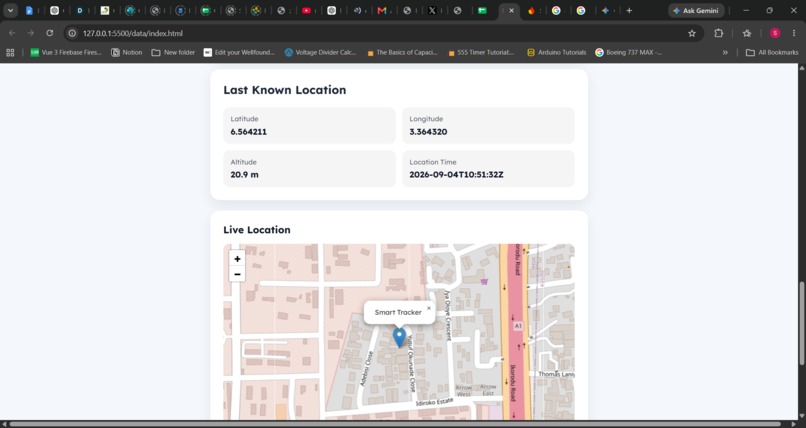This screenshot has width=806, height=428.
Task: Open the Vue 3 Firebase bookmark
Action: (66, 52)
